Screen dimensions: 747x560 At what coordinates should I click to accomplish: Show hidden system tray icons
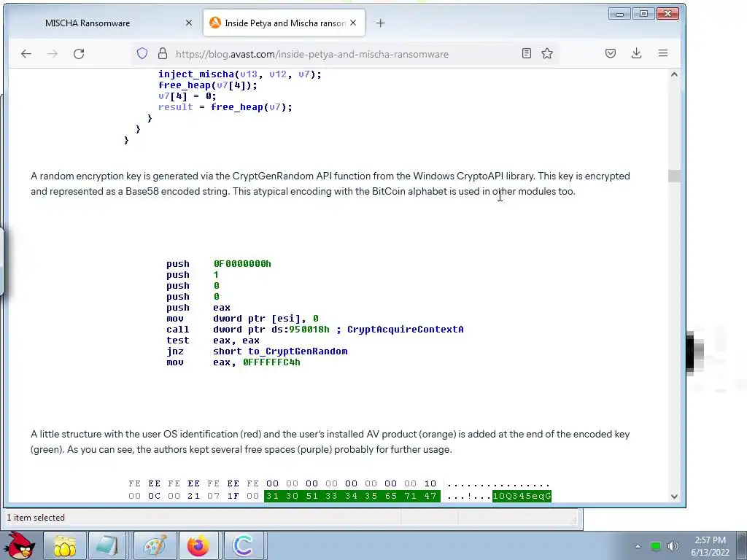[x=638, y=546]
